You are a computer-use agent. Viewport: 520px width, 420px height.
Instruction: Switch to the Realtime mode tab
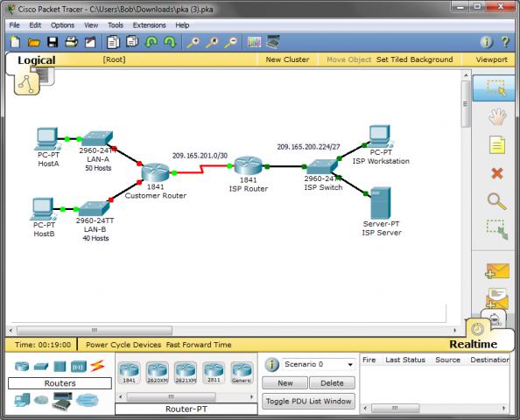(473, 344)
